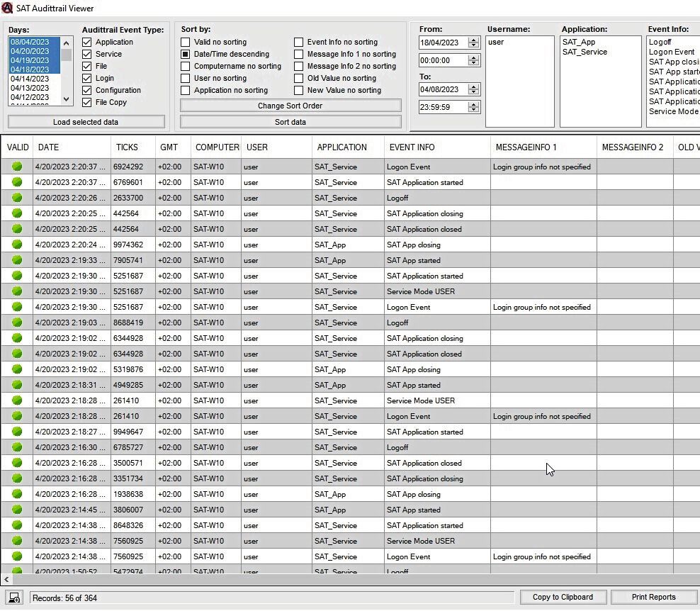
Task: Click the Change Sort Order button
Action: click(x=291, y=106)
